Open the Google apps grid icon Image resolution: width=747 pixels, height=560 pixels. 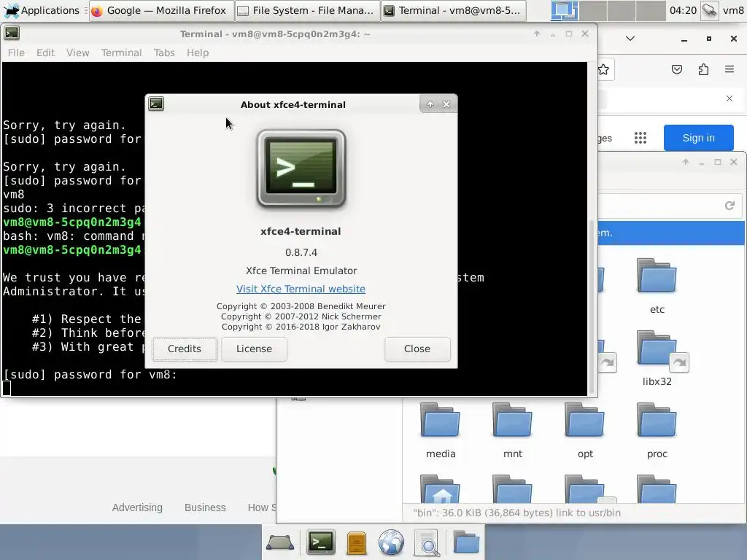640,138
